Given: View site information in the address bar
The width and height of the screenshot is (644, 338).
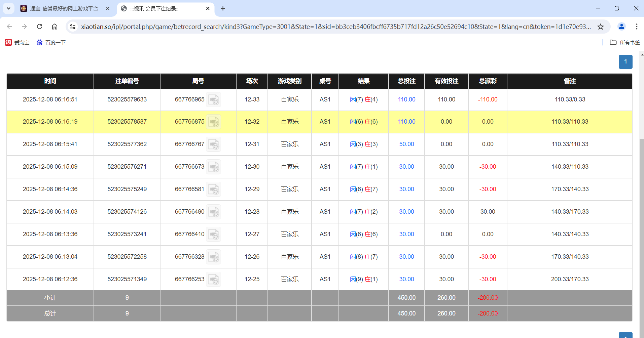Looking at the screenshot, I should tap(73, 27).
